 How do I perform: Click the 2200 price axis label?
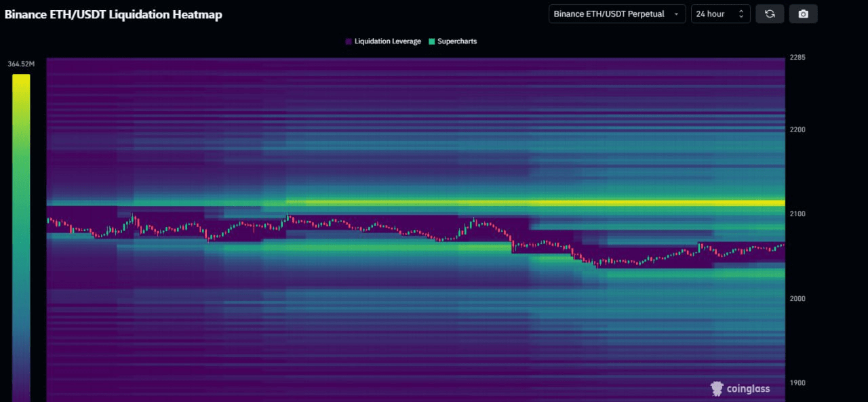797,129
